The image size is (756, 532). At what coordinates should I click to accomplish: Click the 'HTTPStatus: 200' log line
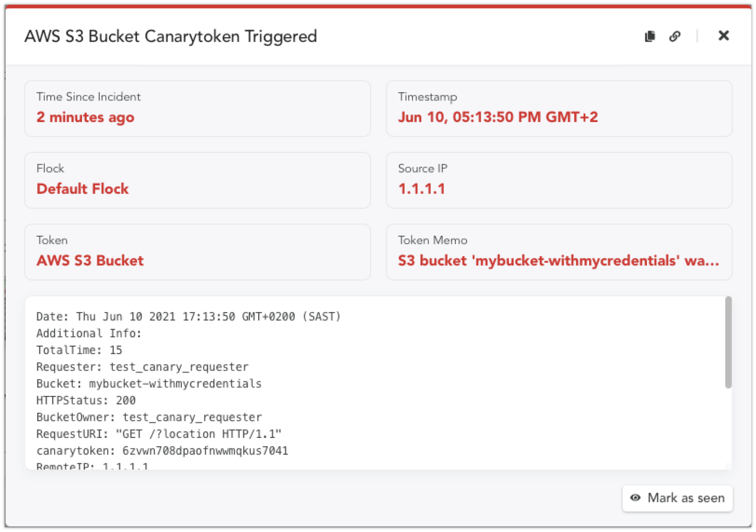pos(86,401)
